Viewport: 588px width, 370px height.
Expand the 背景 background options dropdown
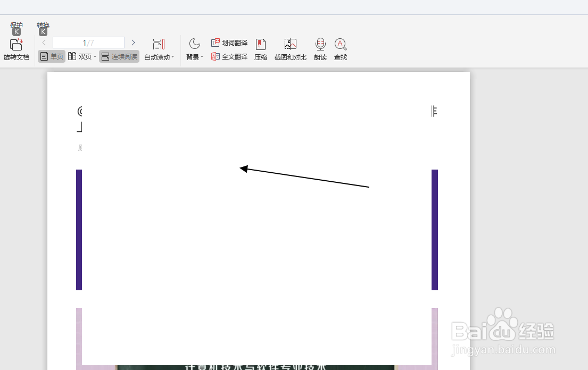(x=201, y=57)
